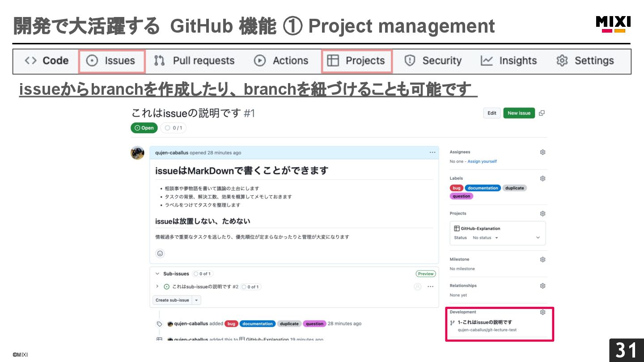Viewport: 644px width, 362px height.
Task: Click duplicate label in timeline event
Action: click(x=289, y=324)
